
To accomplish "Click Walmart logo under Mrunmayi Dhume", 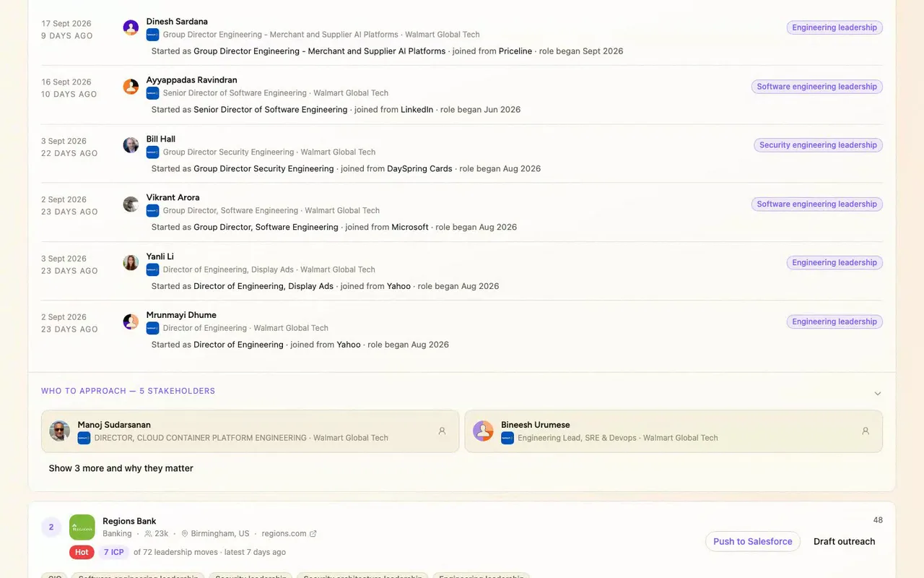I will (x=152, y=328).
